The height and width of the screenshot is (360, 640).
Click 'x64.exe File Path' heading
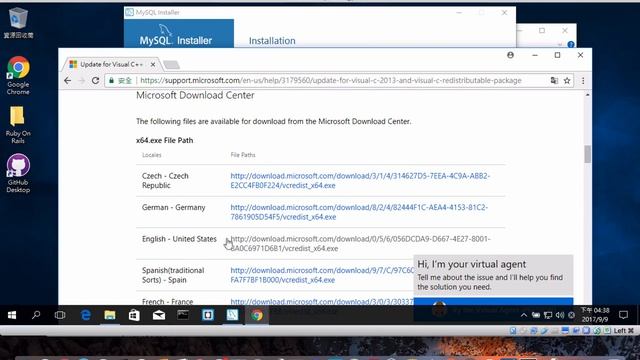[164, 140]
